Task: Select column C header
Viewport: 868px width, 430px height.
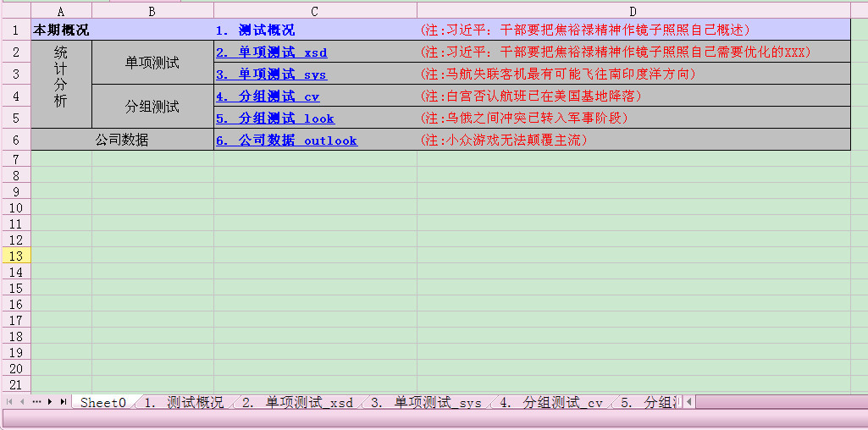Action: coord(316,11)
